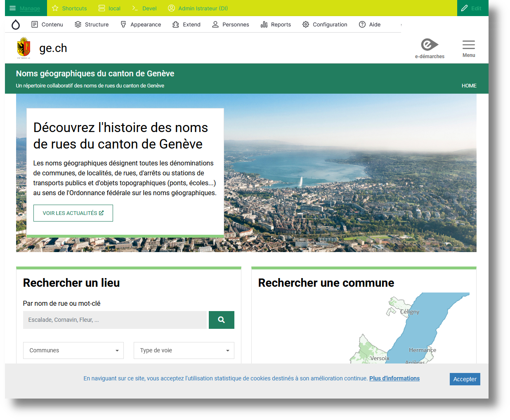The image size is (510, 420).
Task: Select the Structure menu item
Action: (92, 24)
